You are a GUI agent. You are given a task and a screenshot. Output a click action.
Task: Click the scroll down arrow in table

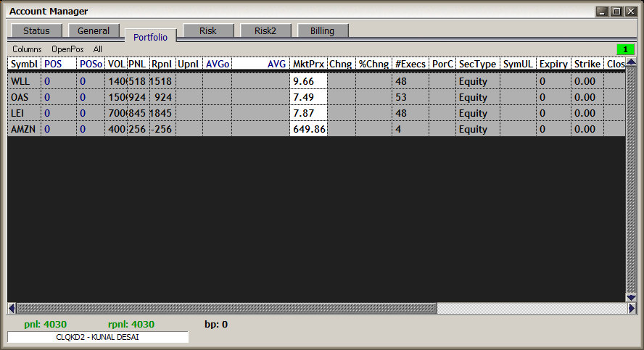tap(631, 297)
